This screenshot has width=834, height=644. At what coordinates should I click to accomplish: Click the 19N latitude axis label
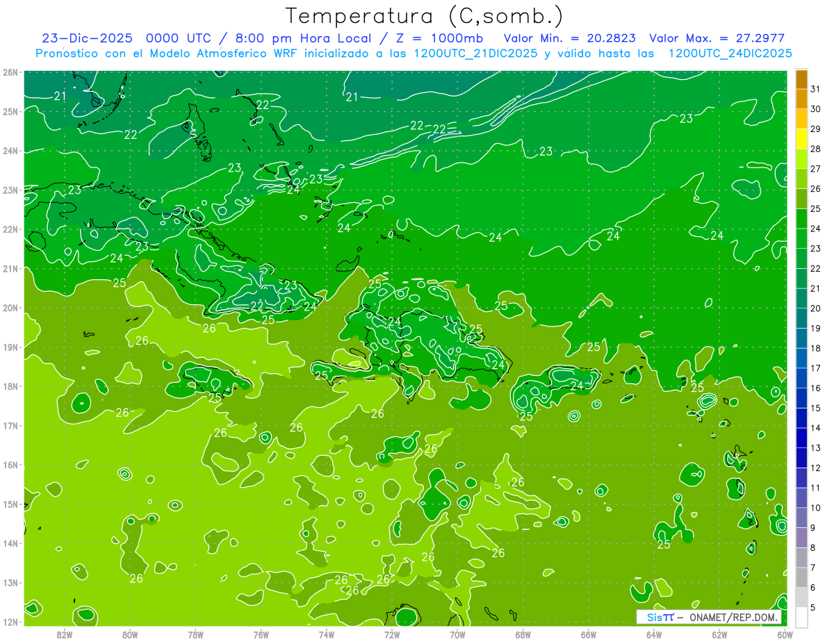10,347
